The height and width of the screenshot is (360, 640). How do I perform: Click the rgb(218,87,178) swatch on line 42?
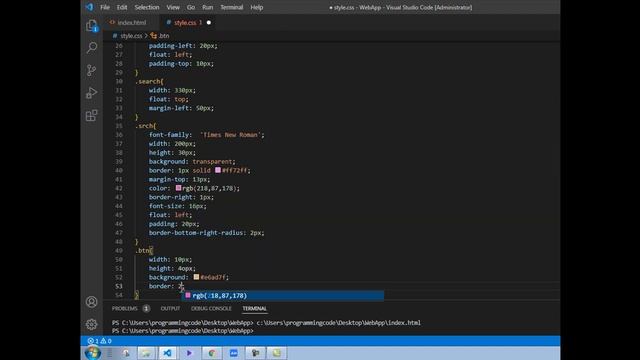pyautogui.click(x=178, y=188)
